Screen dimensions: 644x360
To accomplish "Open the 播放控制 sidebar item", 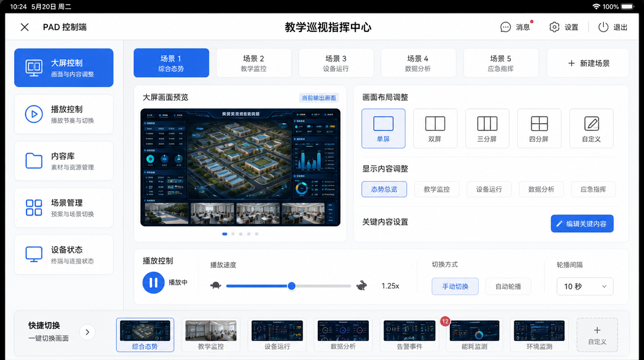I will [64, 114].
